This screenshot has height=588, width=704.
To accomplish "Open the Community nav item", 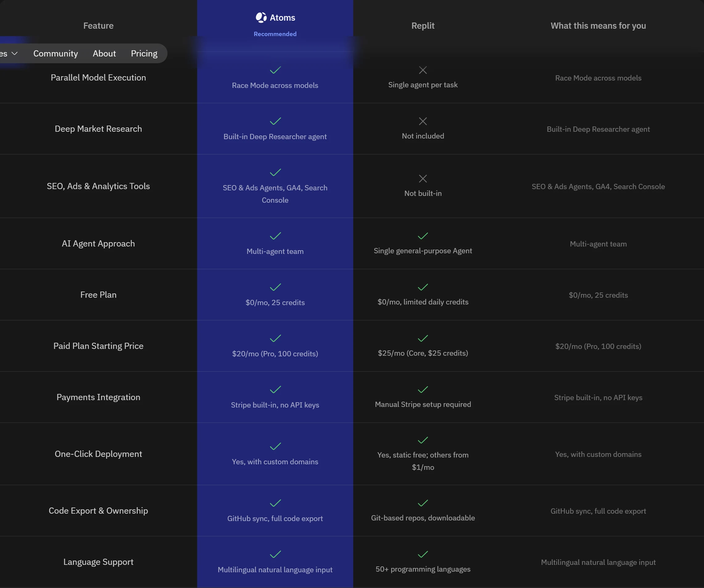I will coord(56,54).
